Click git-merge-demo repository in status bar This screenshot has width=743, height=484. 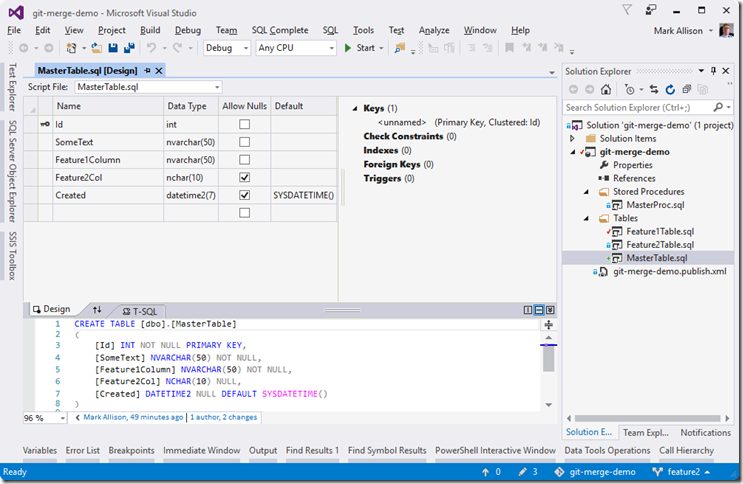pyautogui.click(x=595, y=472)
